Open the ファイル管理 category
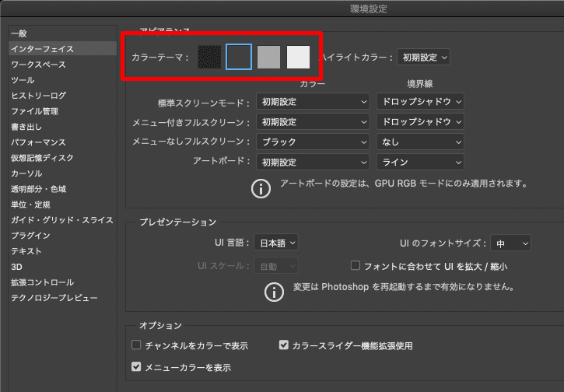This screenshot has width=564, height=392. (x=62, y=111)
